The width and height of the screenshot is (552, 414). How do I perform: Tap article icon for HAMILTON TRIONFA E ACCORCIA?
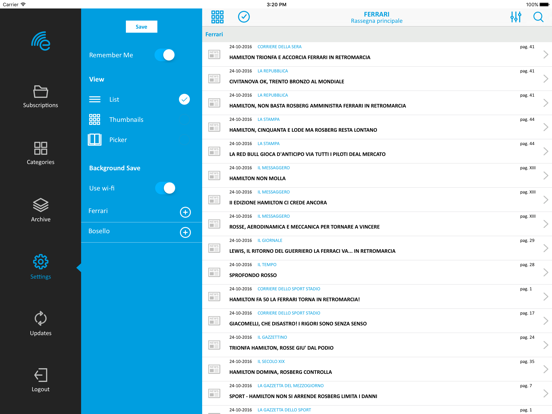point(214,54)
